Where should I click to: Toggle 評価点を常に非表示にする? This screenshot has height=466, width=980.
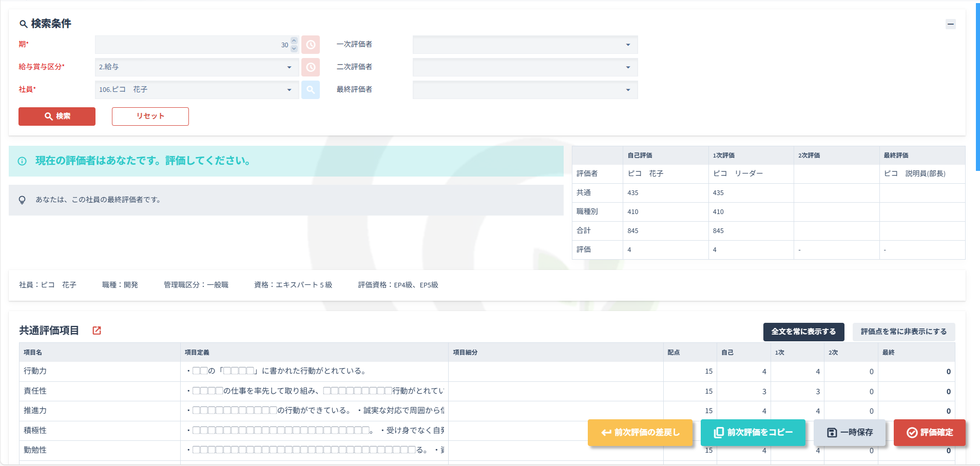click(x=904, y=332)
